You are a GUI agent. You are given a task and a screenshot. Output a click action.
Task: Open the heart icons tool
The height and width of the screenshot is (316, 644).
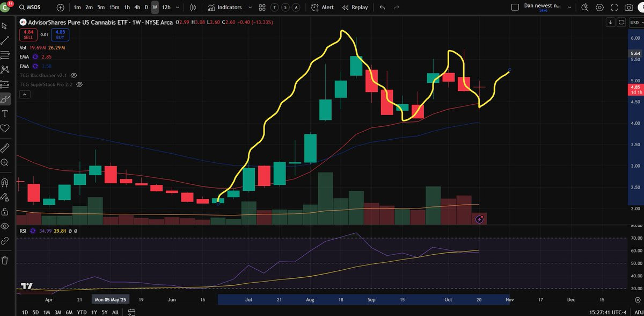click(x=5, y=128)
